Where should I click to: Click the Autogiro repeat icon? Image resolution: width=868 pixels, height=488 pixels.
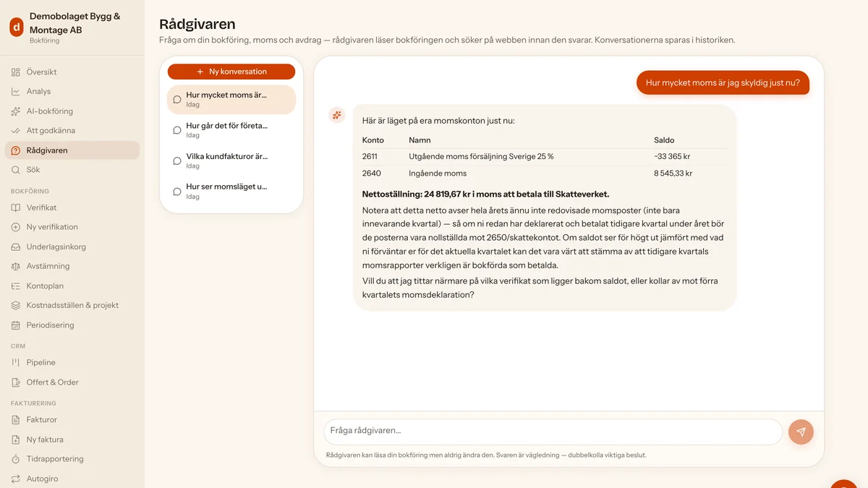click(x=16, y=479)
